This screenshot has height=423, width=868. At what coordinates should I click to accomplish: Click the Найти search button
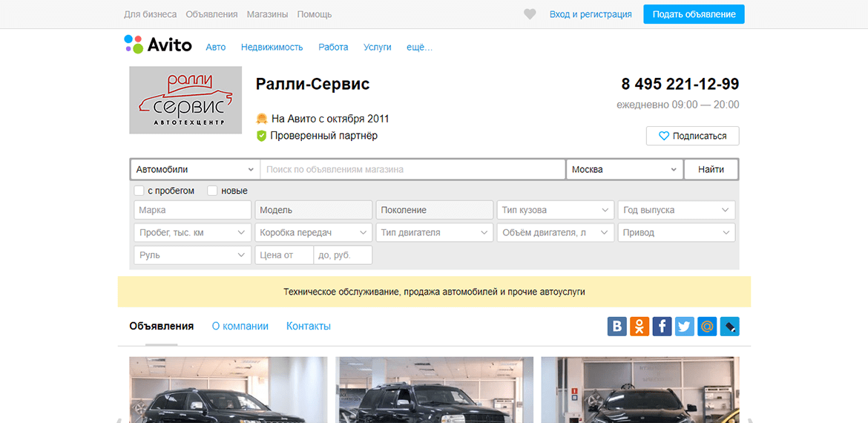[x=711, y=169]
